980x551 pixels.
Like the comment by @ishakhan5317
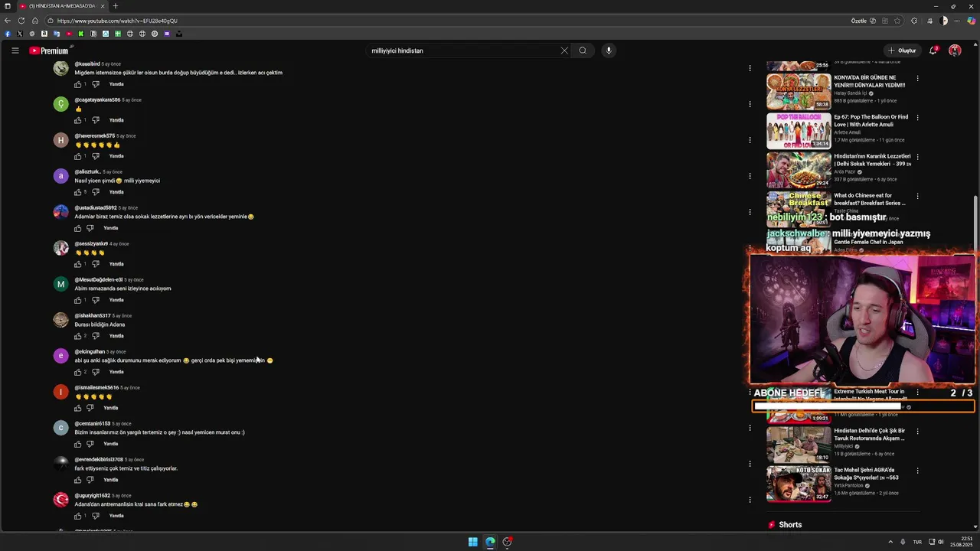pyautogui.click(x=78, y=336)
